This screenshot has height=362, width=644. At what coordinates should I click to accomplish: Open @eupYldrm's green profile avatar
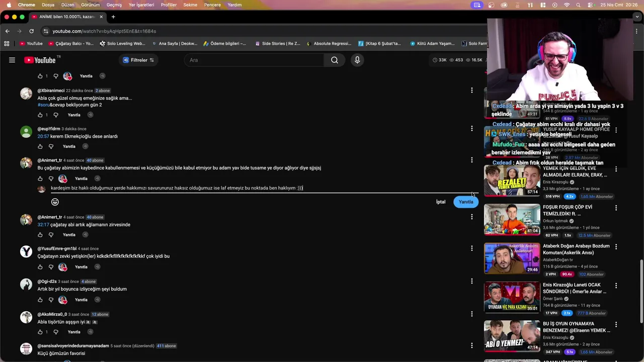pyautogui.click(x=26, y=132)
